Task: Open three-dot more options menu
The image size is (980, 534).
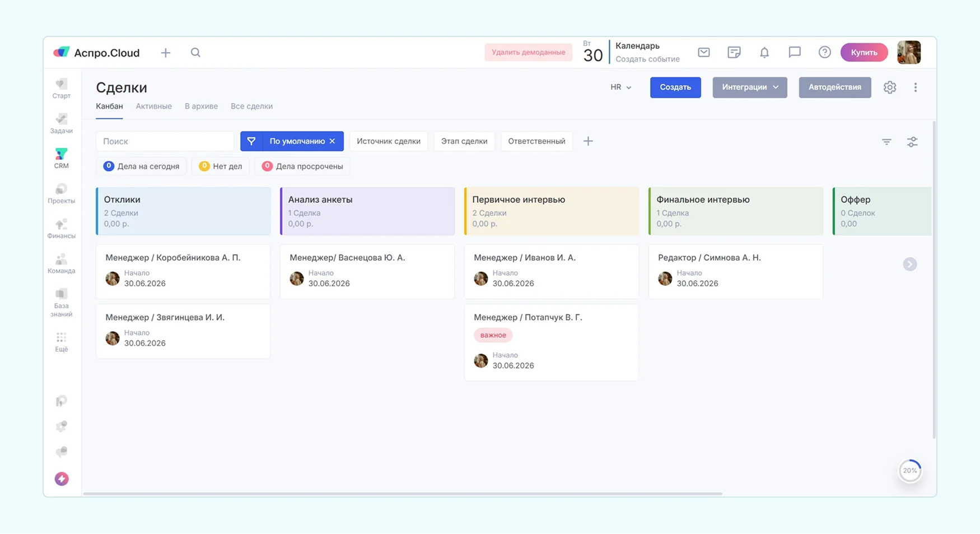Action: coord(916,87)
